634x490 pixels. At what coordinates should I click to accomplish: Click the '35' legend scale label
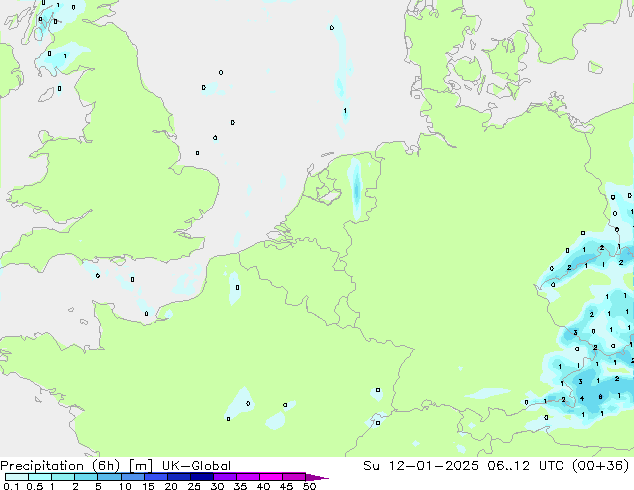click(x=240, y=486)
